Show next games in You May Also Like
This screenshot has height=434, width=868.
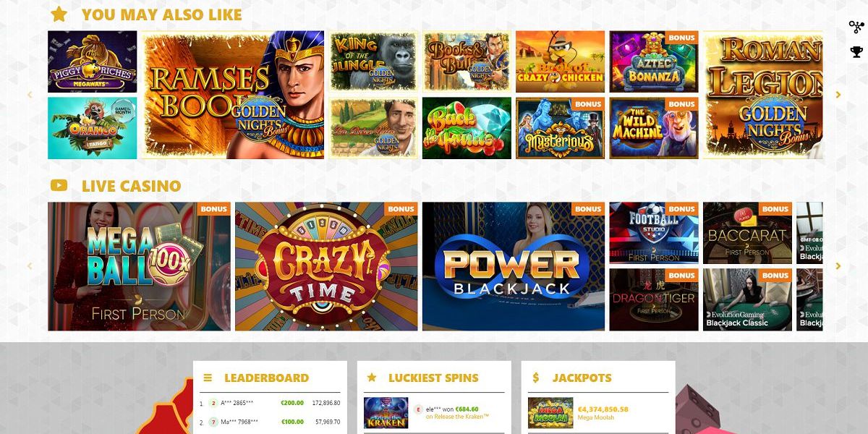(x=838, y=95)
